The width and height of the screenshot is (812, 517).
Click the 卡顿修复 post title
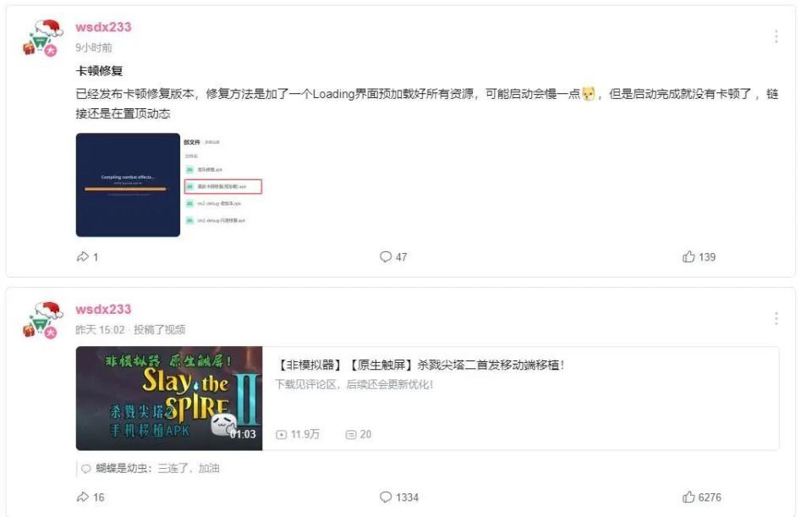coord(99,71)
